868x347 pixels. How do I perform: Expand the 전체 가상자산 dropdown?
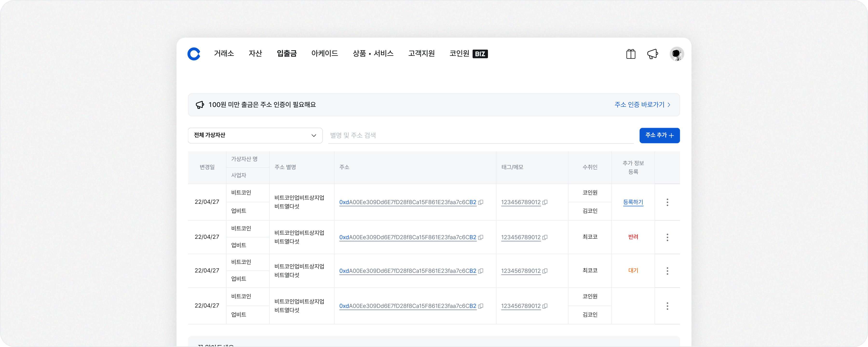(255, 135)
